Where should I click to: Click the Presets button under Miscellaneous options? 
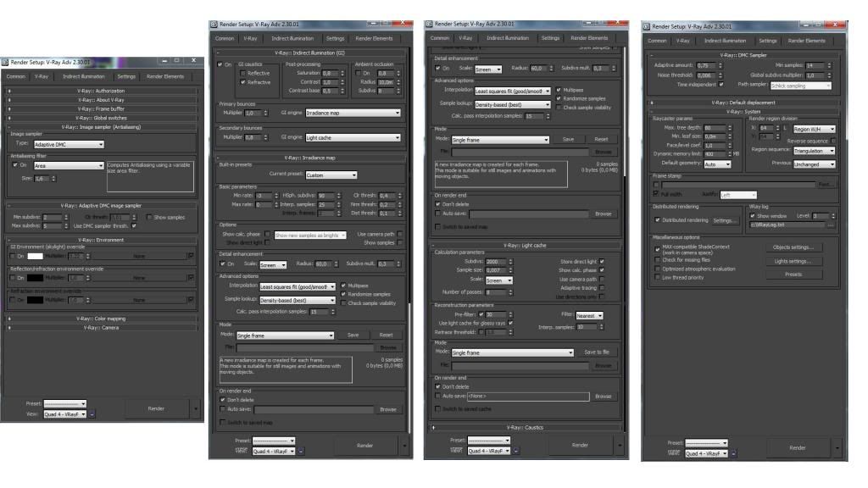793,274
